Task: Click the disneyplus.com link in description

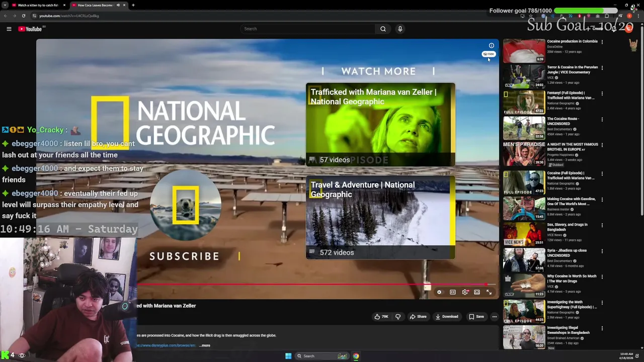Action: tap(166, 345)
